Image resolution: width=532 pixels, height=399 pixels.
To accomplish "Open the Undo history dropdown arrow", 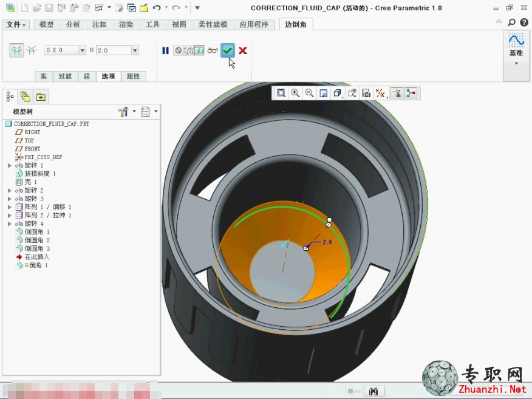I will coord(166,7).
